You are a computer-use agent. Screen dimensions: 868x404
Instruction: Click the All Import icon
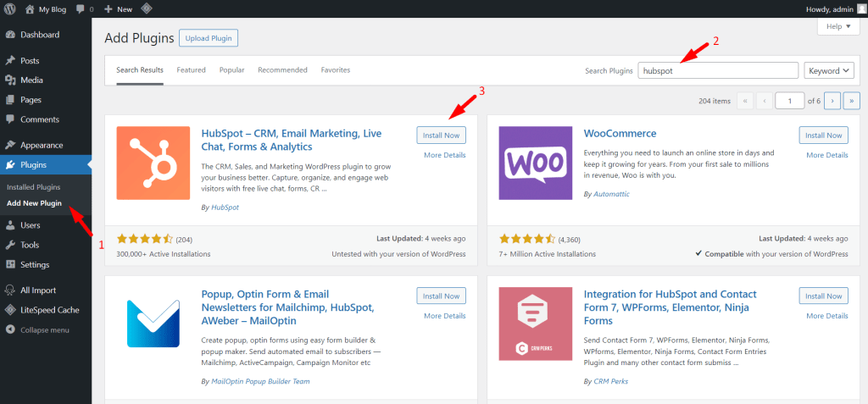point(10,290)
